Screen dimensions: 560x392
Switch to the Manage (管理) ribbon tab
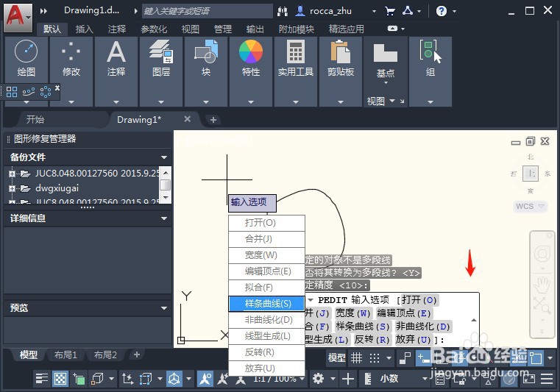click(222, 29)
